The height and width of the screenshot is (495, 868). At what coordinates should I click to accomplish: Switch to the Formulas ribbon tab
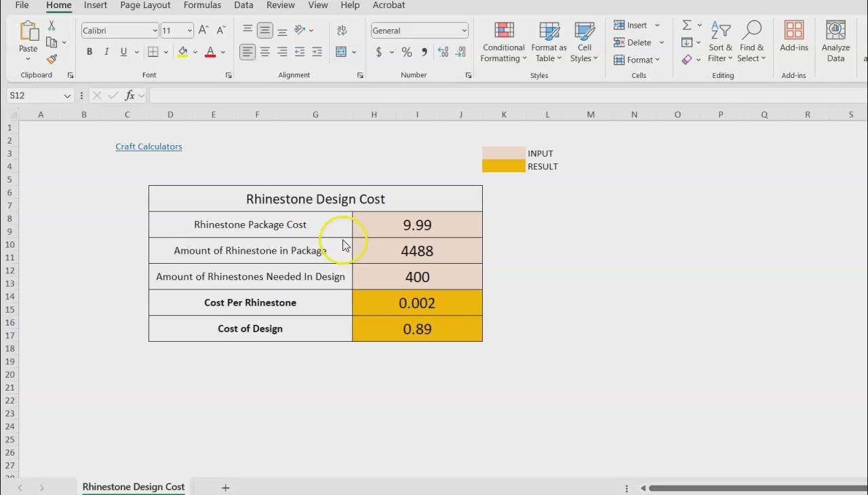click(202, 5)
